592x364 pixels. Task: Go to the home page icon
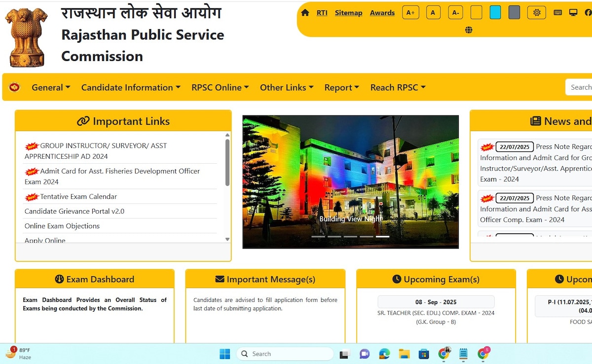(x=305, y=13)
